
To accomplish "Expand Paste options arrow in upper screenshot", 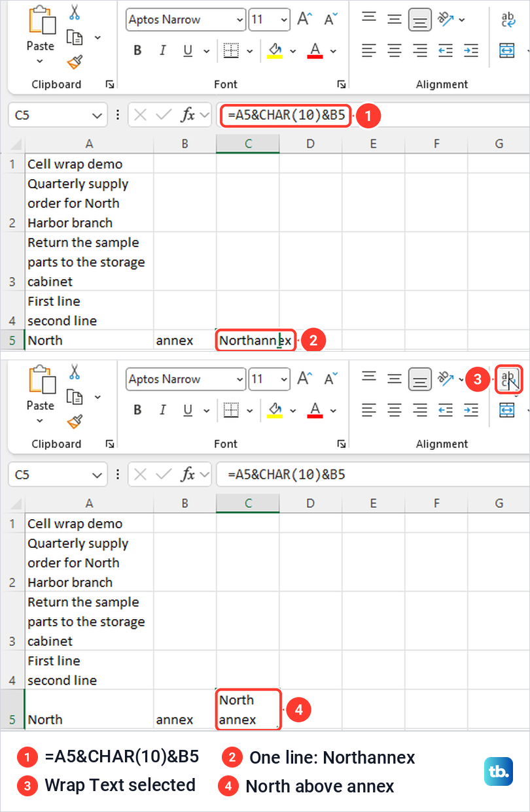I will (40, 61).
